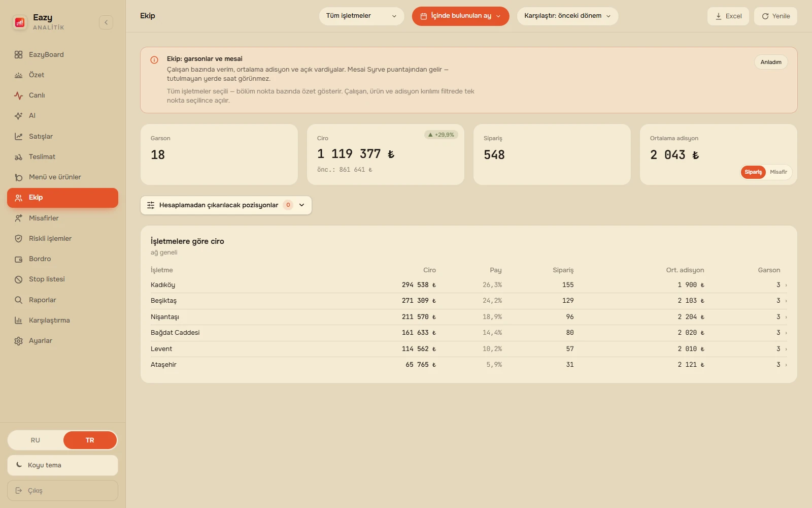Click the Raporlar magnifier icon
812x508 pixels.
tap(19, 300)
